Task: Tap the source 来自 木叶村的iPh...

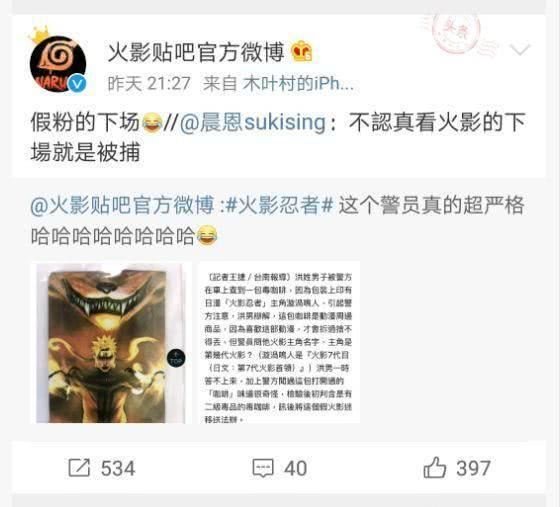Action: pyautogui.click(x=279, y=84)
